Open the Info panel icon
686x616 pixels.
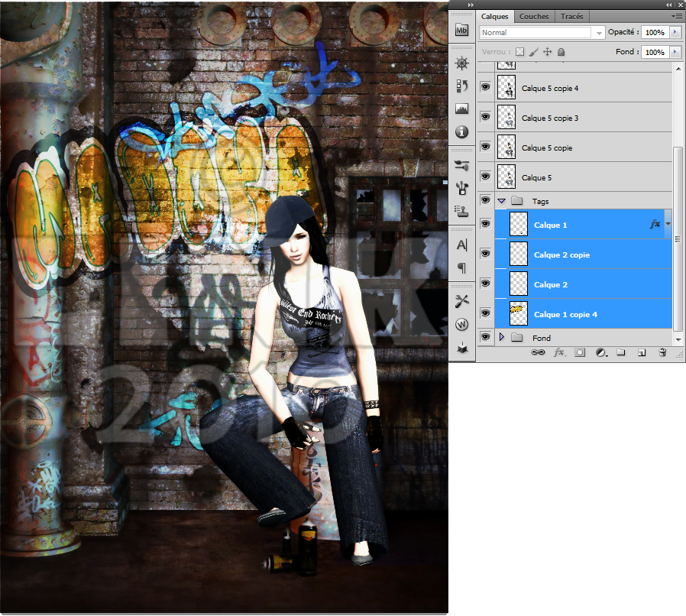pyautogui.click(x=461, y=132)
